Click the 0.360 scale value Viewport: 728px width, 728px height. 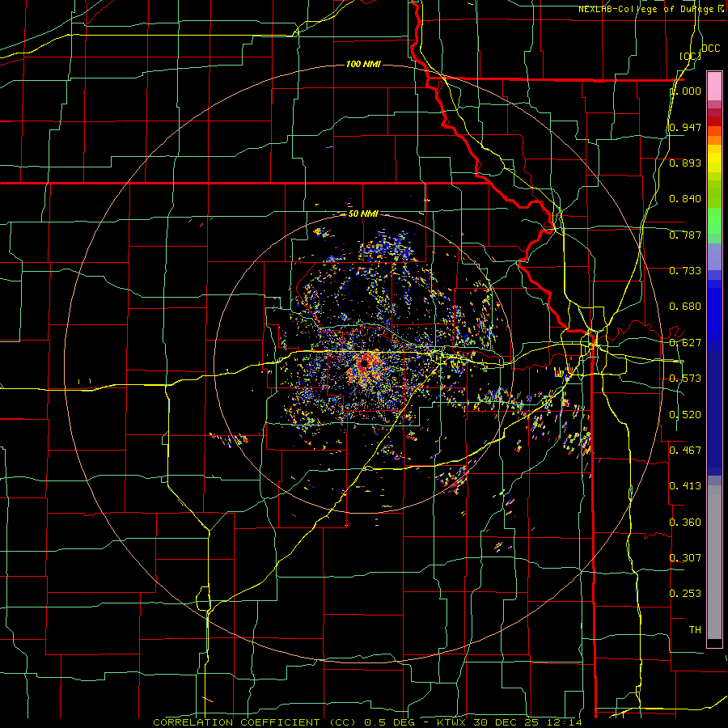pyautogui.click(x=685, y=523)
